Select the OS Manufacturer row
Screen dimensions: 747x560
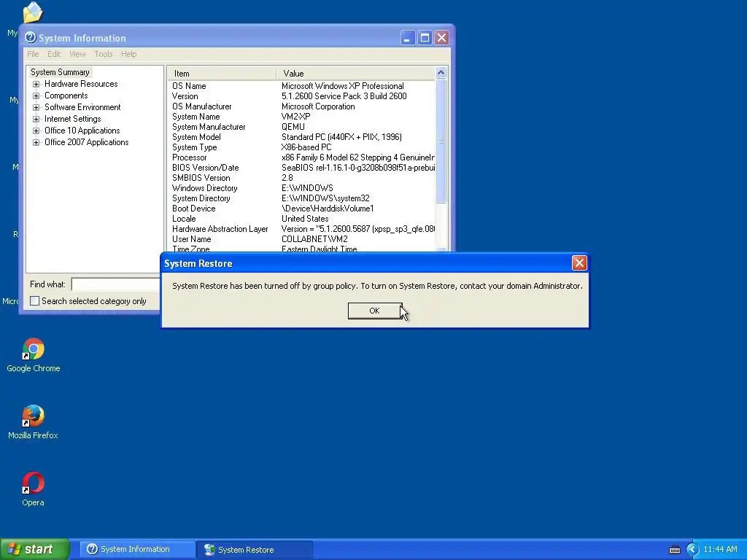tap(301, 106)
